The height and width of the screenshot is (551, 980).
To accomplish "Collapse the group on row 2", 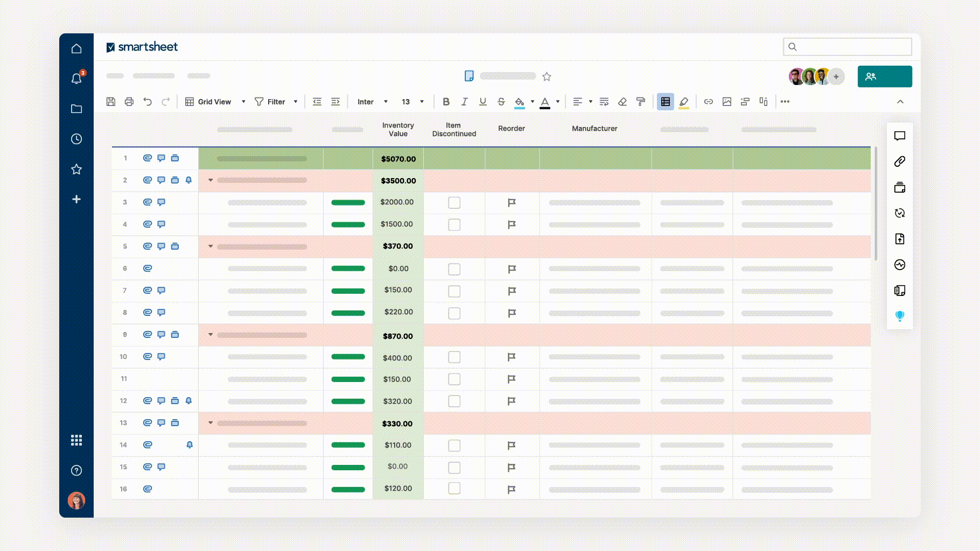I will (x=209, y=180).
